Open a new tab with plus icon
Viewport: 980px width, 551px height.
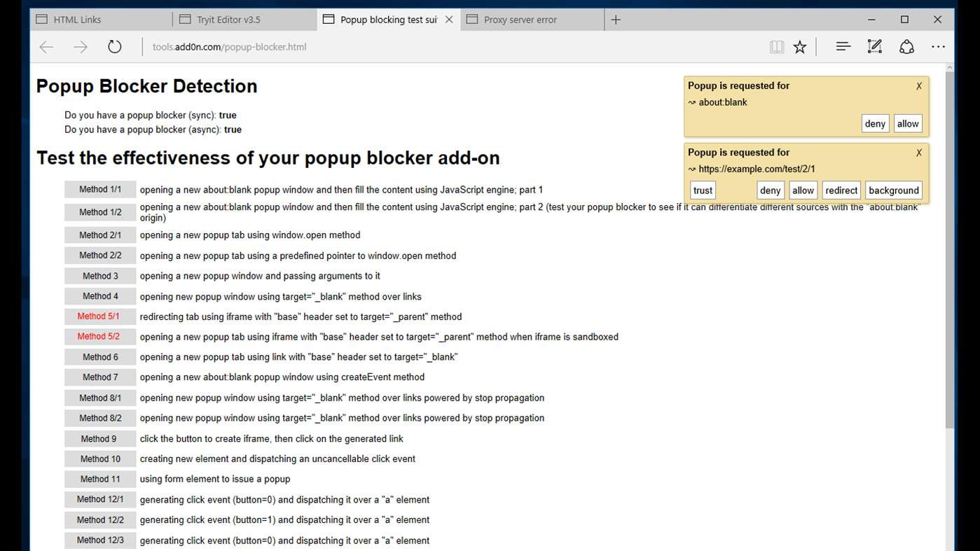pos(616,20)
